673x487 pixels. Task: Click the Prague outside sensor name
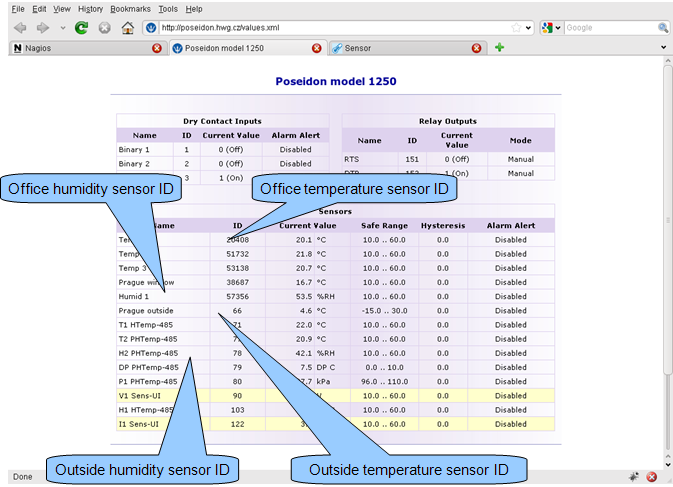pyautogui.click(x=146, y=311)
